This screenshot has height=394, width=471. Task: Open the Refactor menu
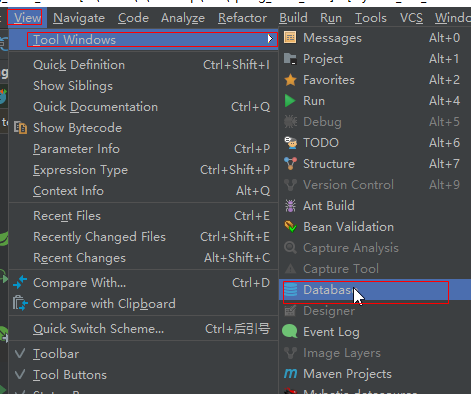click(x=242, y=18)
